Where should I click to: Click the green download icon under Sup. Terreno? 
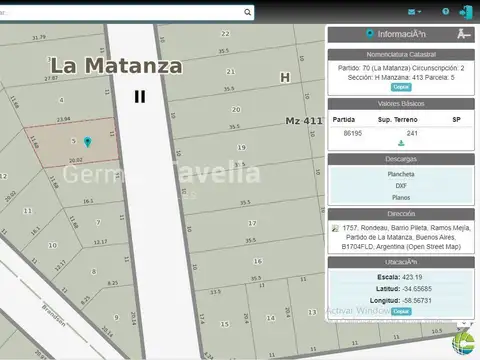point(401,143)
